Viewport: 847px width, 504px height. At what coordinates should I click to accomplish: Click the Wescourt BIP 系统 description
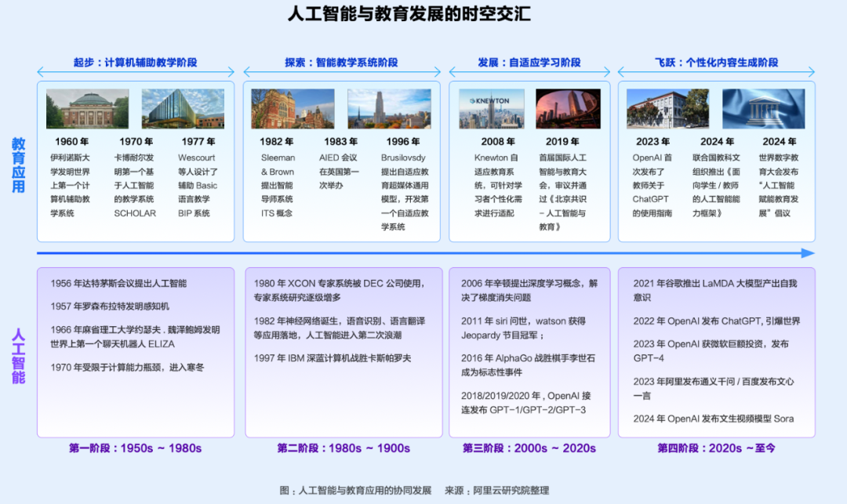(198, 186)
